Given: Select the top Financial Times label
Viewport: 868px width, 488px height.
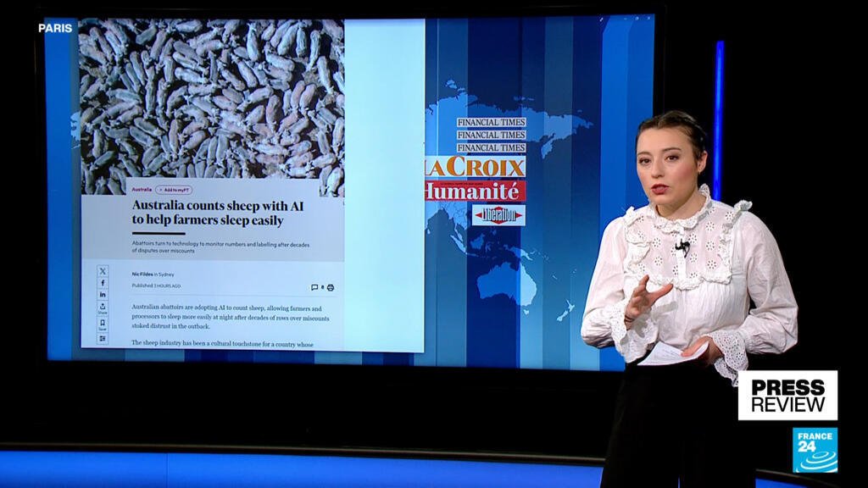Looking at the screenshot, I should click(491, 122).
